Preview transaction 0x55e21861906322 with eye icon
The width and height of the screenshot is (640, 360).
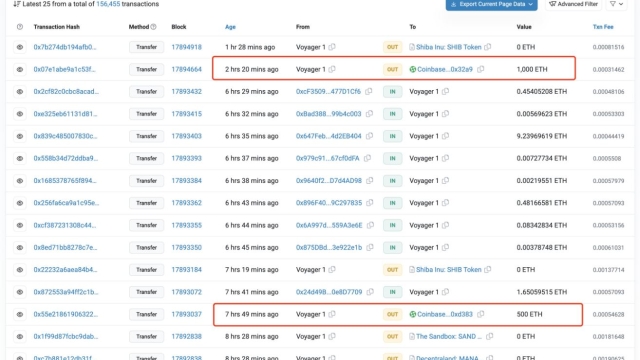[20, 314]
